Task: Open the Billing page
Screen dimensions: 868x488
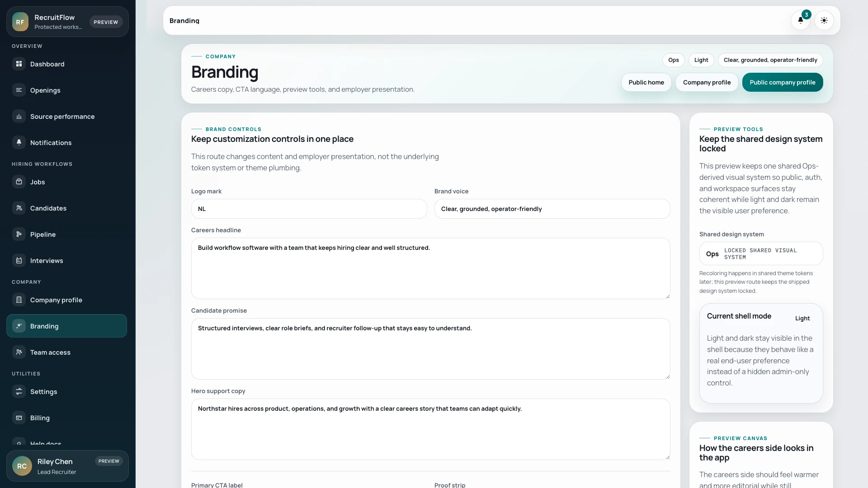Action: [66, 418]
